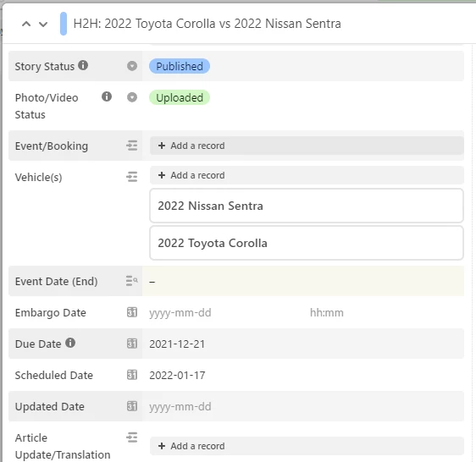Add a record to Event/Booking

click(307, 146)
